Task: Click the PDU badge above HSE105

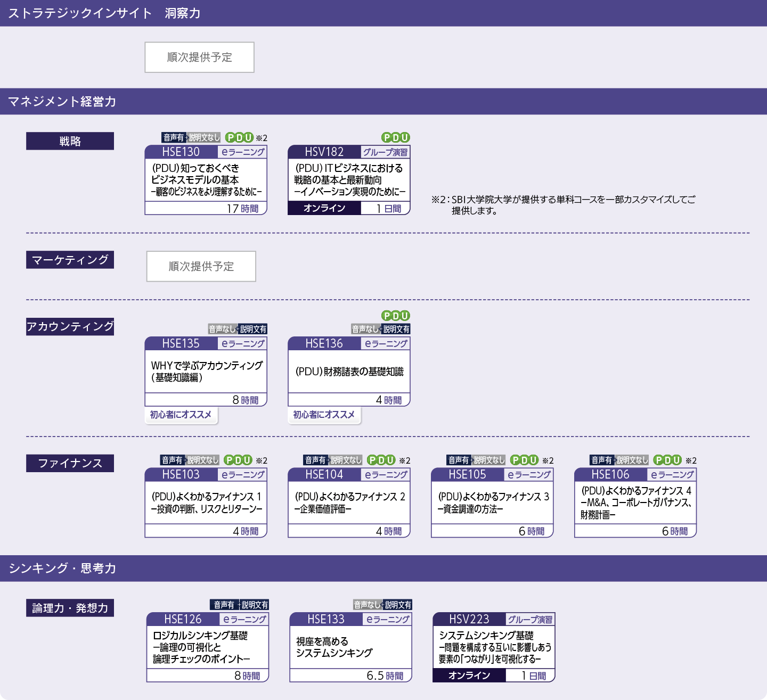Action: 524,460
